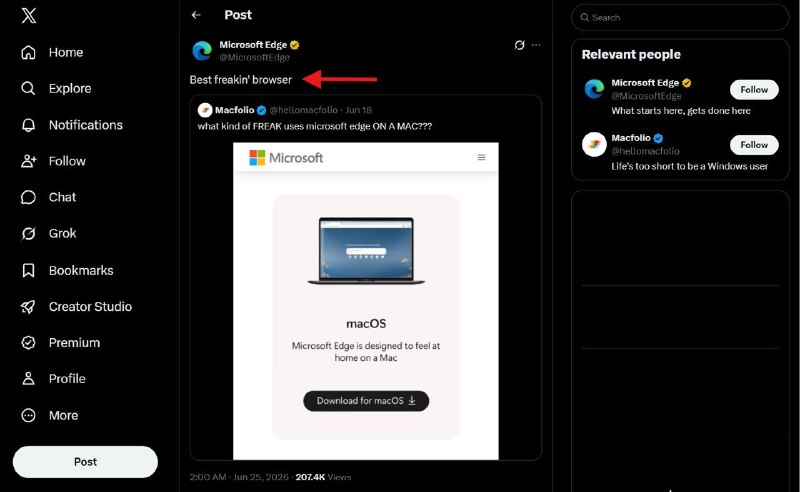The width and height of the screenshot is (800, 492).
Task: Open the post's three-dot options menu
Action: coord(536,45)
